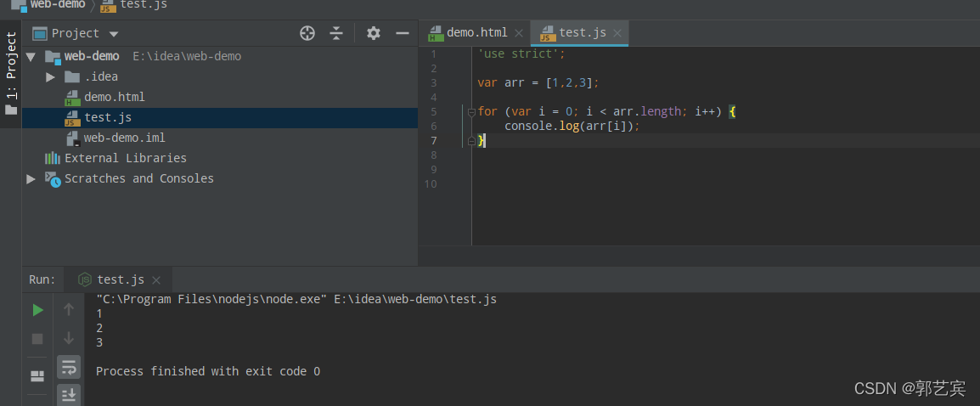Collapse all in Project panel

tap(336, 33)
